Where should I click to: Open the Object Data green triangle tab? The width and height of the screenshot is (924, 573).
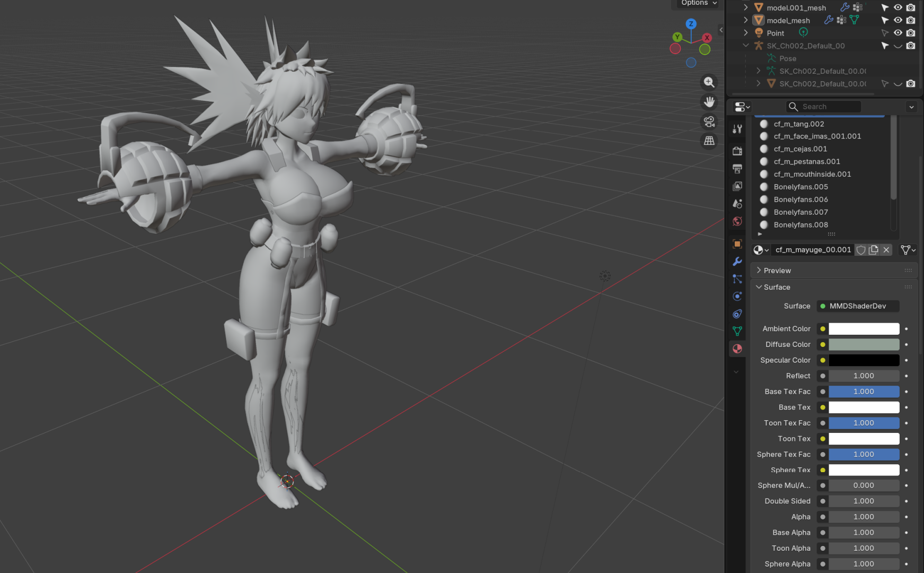pos(737,331)
